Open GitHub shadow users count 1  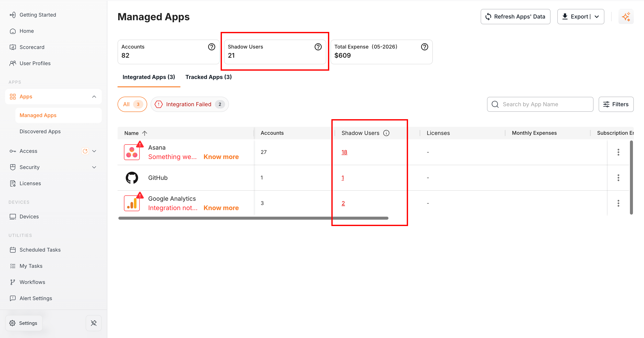[x=342, y=178]
